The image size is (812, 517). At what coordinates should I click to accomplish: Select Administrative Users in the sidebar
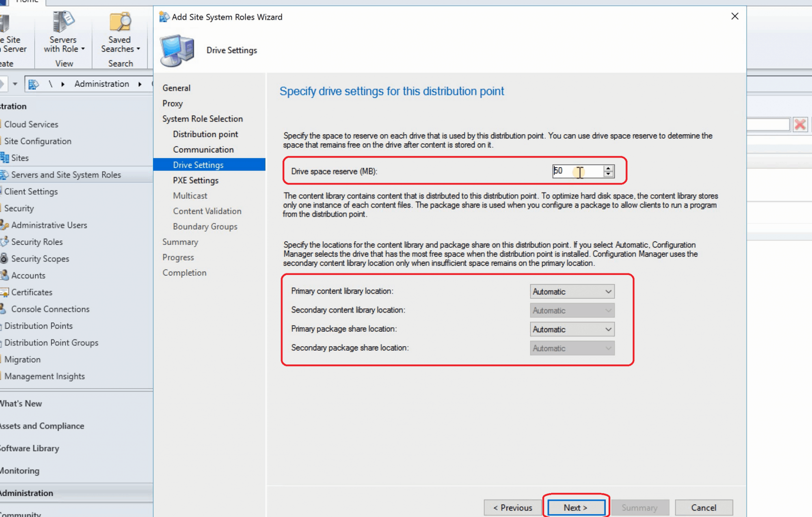click(x=49, y=225)
